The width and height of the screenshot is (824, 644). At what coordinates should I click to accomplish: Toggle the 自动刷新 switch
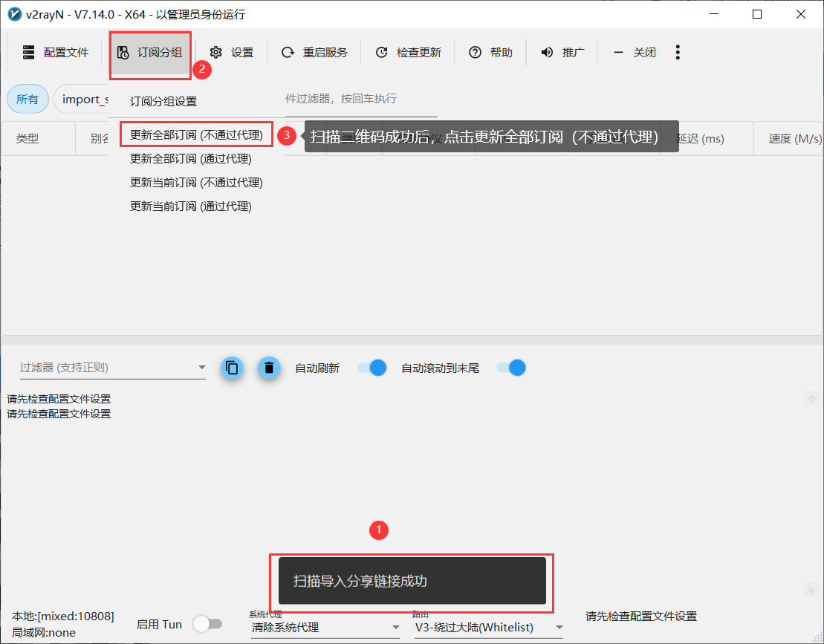(372, 368)
